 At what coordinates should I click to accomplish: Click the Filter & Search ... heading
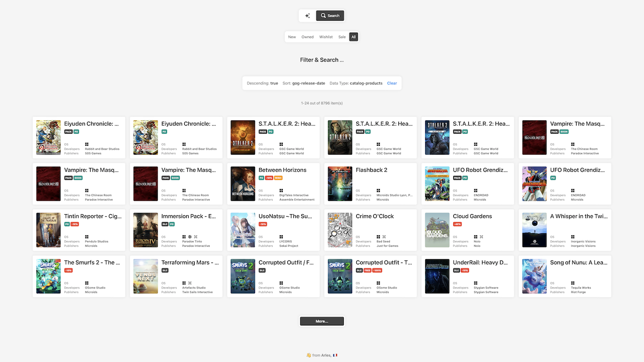(322, 60)
